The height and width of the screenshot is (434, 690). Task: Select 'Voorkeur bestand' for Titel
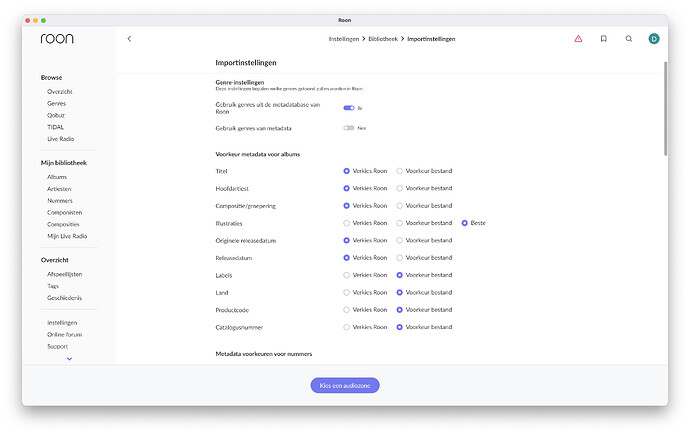click(x=400, y=171)
